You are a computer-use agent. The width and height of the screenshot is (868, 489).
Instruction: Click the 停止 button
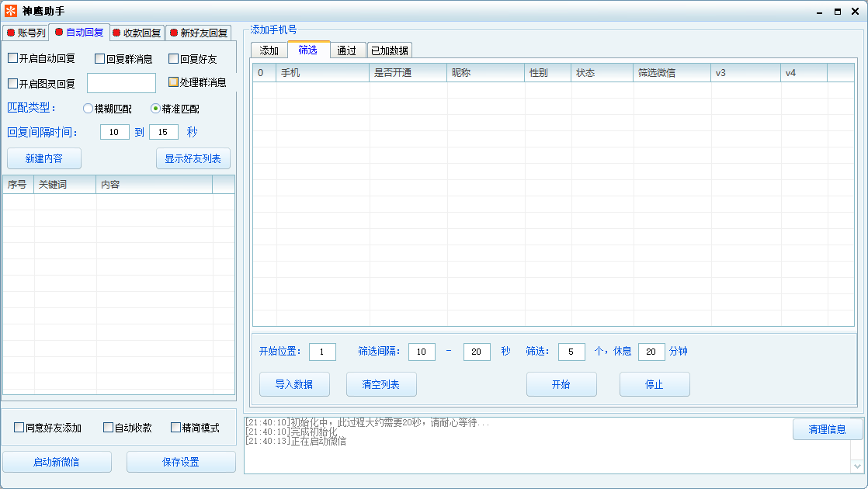tap(654, 384)
